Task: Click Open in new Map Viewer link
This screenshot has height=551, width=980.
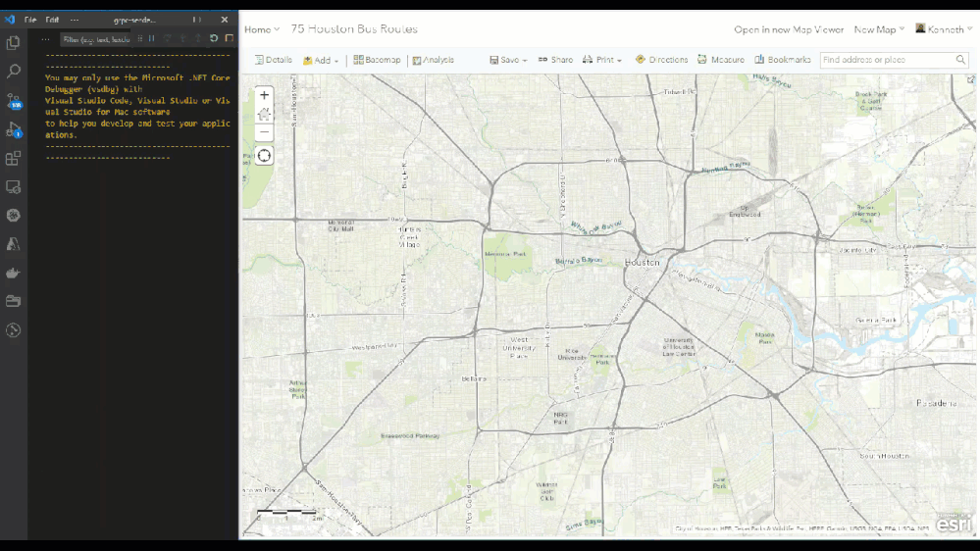Action: [x=789, y=29]
